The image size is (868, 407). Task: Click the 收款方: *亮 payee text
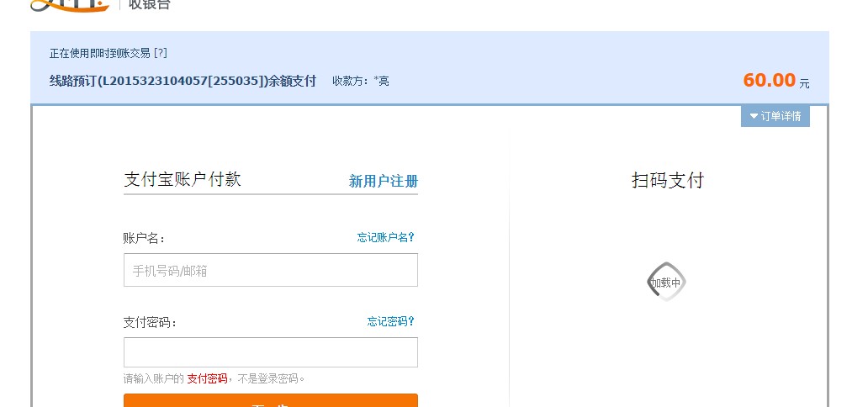coord(360,81)
